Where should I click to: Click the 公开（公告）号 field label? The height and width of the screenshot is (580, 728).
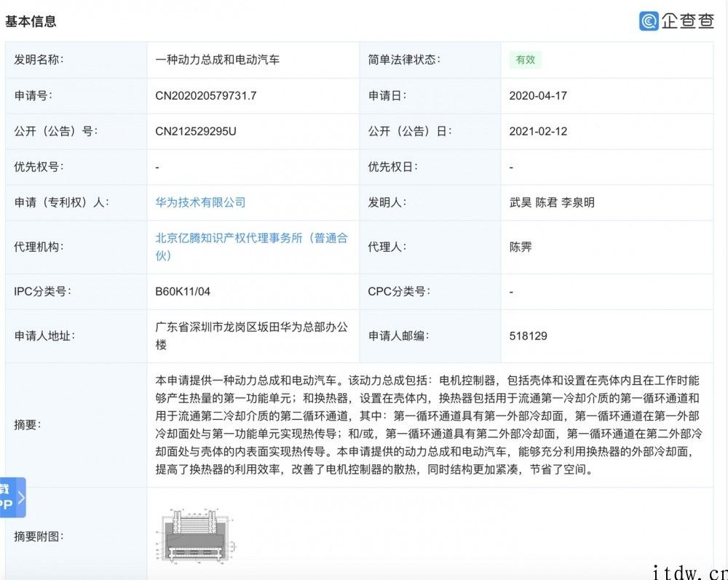tap(56, 131)
